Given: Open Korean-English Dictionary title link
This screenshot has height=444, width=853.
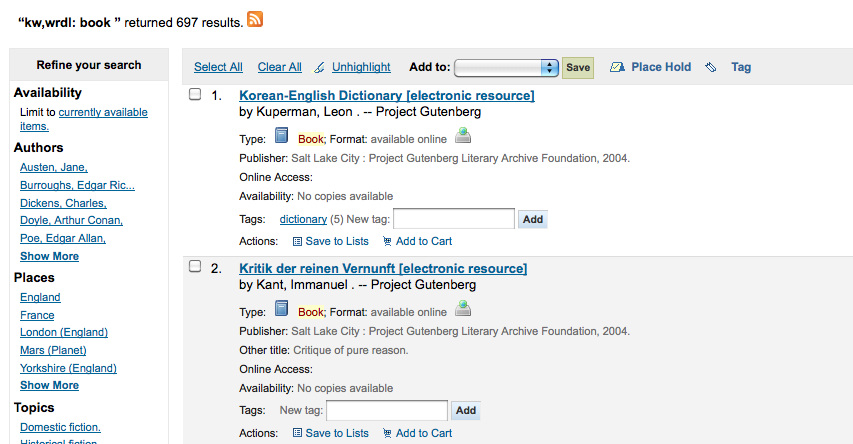Looking at the screenshot, I should (x=387, y=96).
